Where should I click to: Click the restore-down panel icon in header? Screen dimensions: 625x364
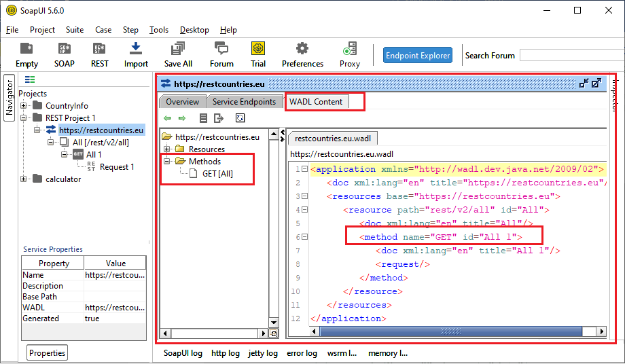(x=584, y=84)
